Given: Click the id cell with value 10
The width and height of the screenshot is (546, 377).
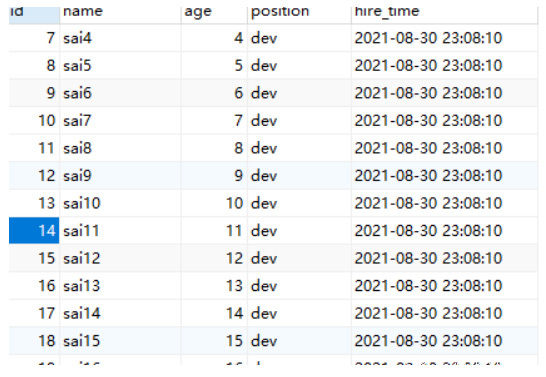Looking at the screenshot, I should [x=34, y=120].
